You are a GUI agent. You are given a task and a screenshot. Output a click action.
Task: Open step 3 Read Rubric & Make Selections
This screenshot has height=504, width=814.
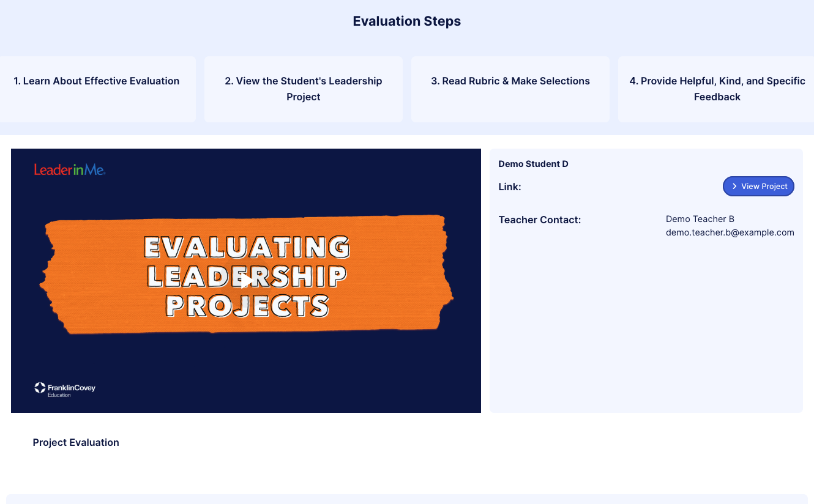[510, 81]
